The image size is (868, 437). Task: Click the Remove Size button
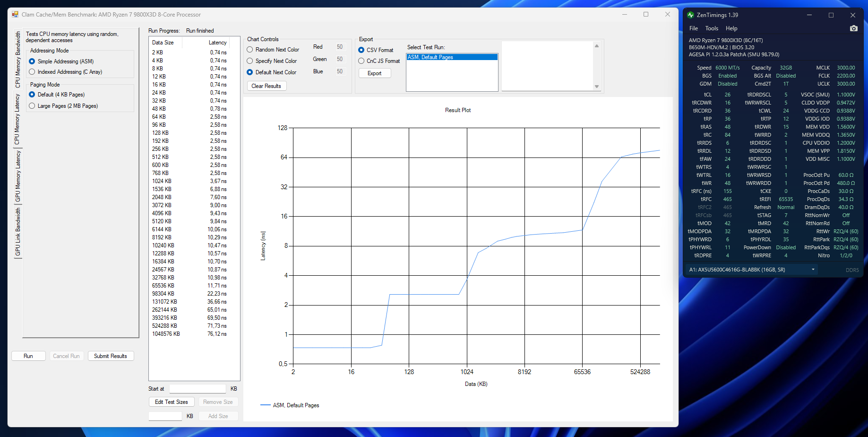pyautogui.click(x=218, y=402)
